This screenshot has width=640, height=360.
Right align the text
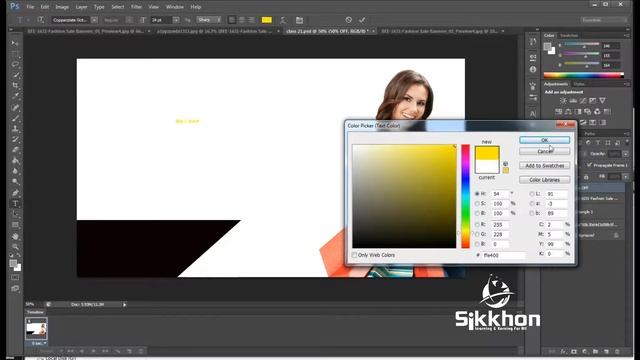[251, 20]
